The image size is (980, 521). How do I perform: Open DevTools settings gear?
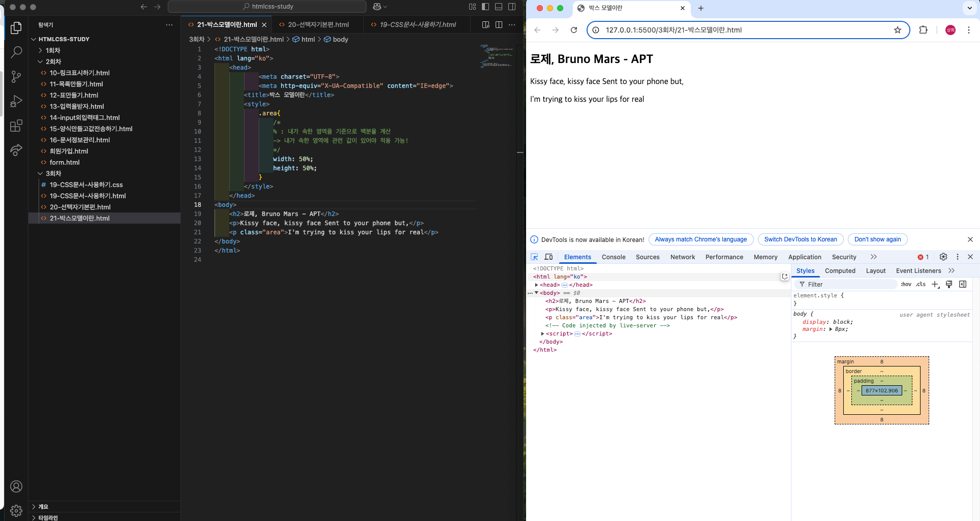943,257
